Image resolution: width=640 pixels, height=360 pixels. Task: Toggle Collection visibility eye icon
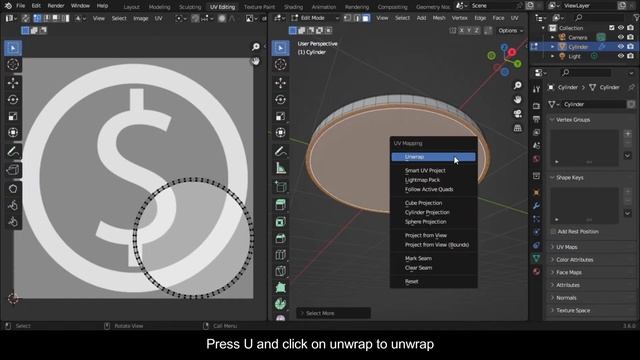pos(621,28)
